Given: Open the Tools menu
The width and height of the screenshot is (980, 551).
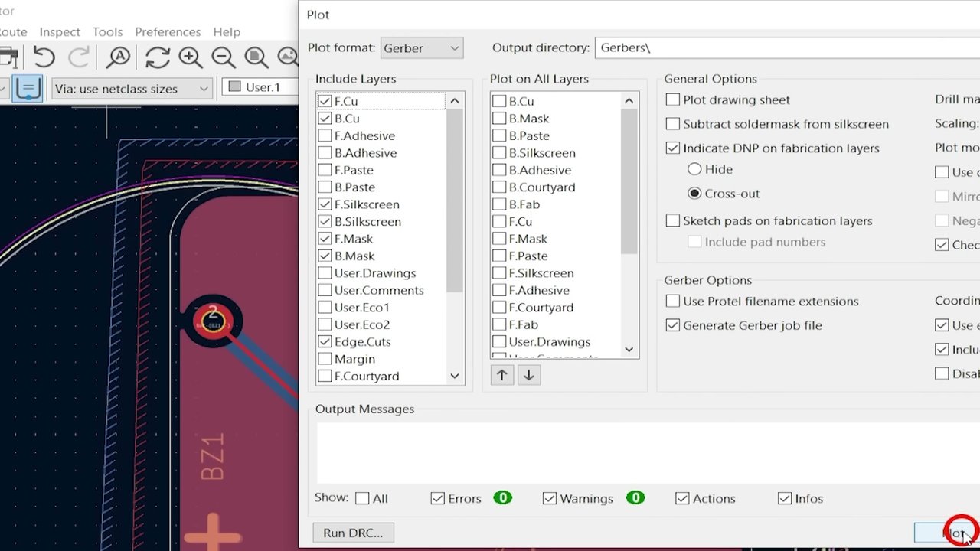Looking at the screenshot, I should (x=107, y=31).
